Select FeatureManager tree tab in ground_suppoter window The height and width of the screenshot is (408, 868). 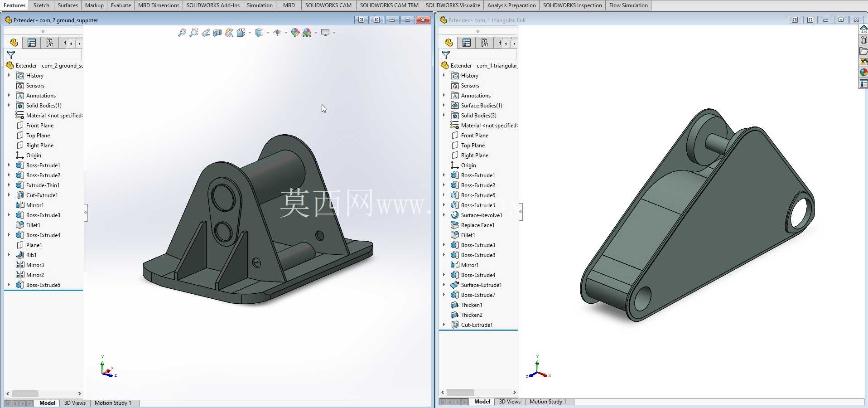14,43
